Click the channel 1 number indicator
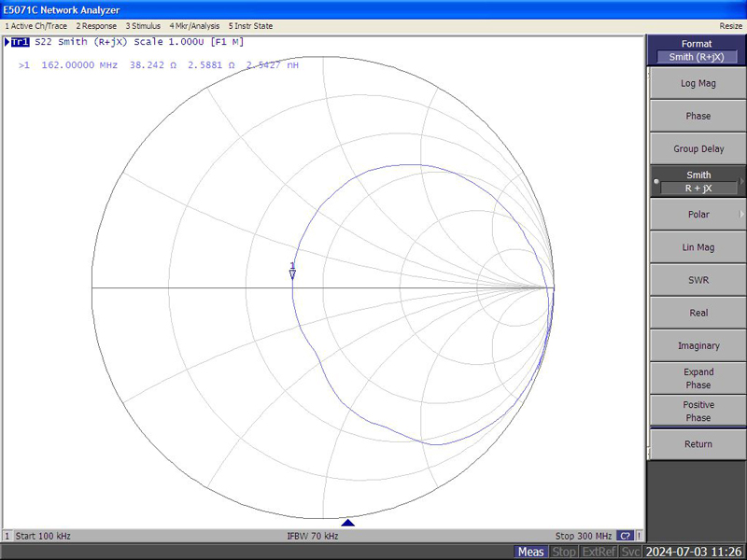 tap(7, 536)
